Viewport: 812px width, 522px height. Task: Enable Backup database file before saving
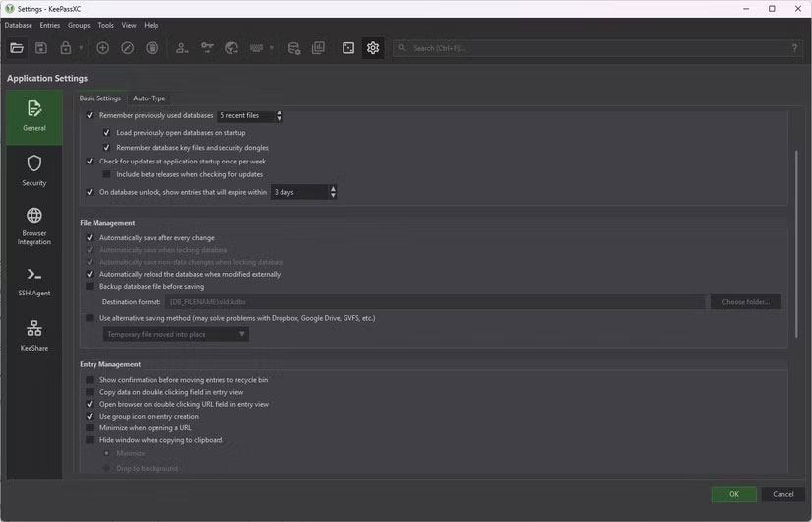pyautogui.click(x=91, y=287)
